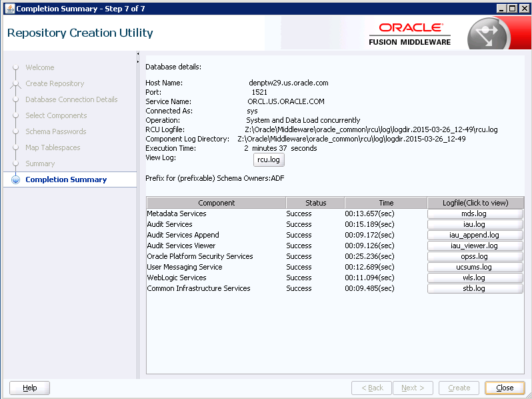Screen dimensions: 532x399
Task: Open stb.log logfile
Action: (475, 288)
